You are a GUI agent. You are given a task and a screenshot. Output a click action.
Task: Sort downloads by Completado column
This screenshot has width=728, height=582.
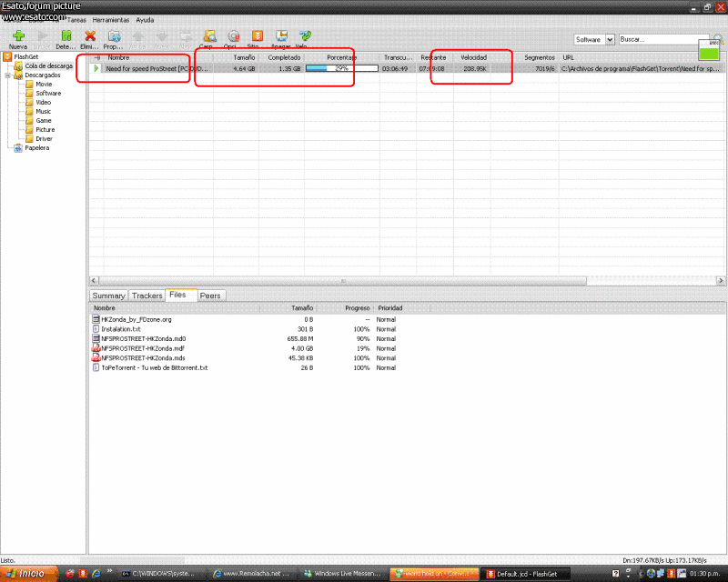[x=281, y=57]
